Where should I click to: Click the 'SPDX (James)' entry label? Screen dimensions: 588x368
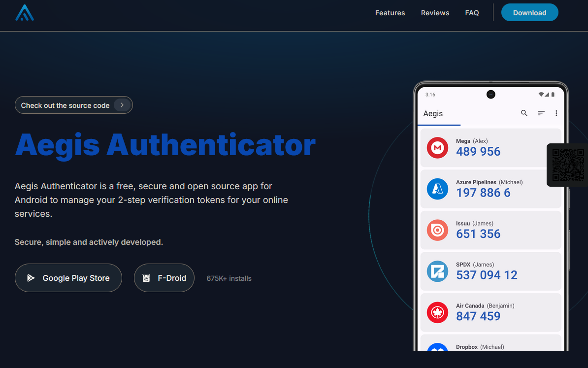[x=475, y=265]
